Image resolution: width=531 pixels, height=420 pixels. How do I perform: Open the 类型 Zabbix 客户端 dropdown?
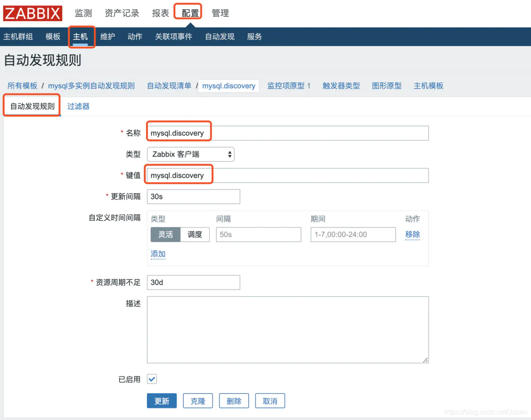click(191, 154)
